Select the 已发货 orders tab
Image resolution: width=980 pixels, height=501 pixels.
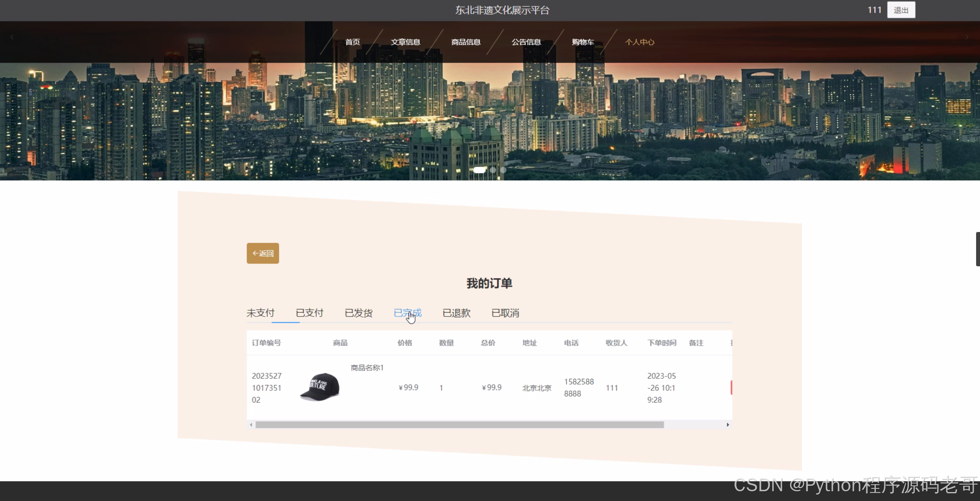(x=358, y=313)
